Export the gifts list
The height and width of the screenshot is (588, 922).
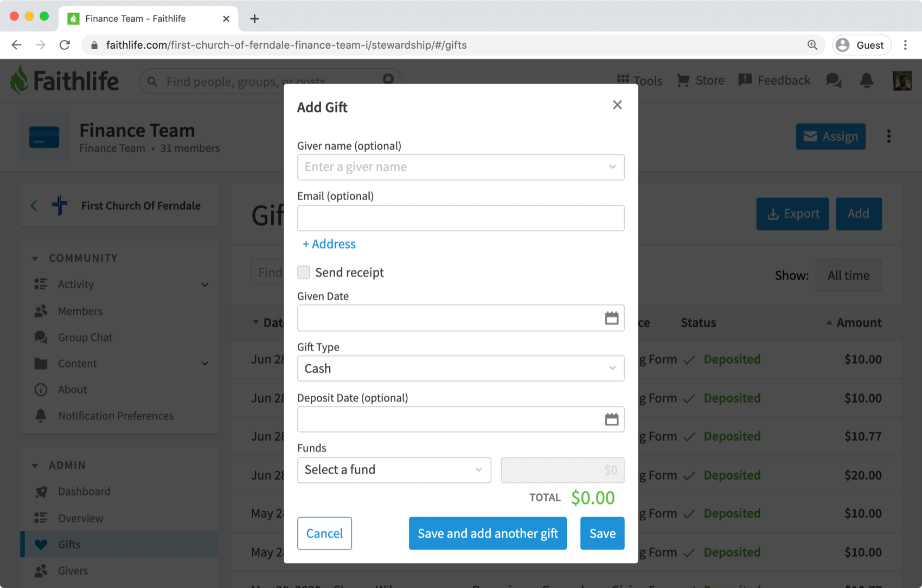[792, 214]
